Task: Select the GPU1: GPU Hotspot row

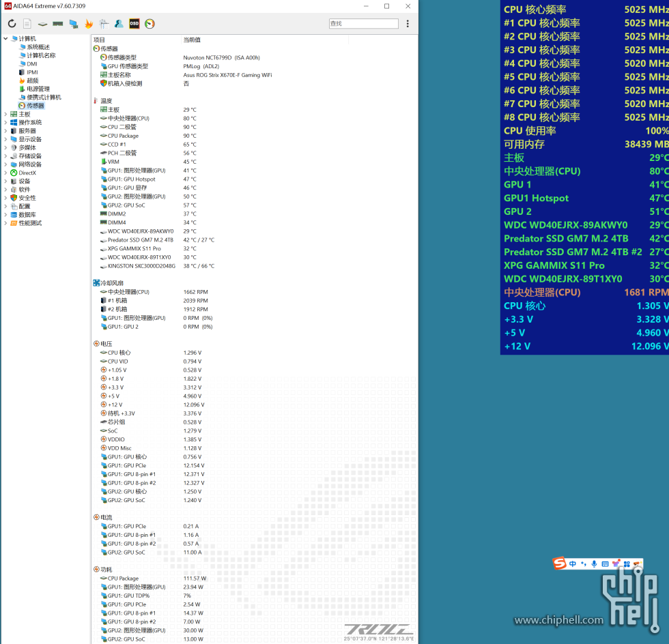Action: (x=254, y=179)
